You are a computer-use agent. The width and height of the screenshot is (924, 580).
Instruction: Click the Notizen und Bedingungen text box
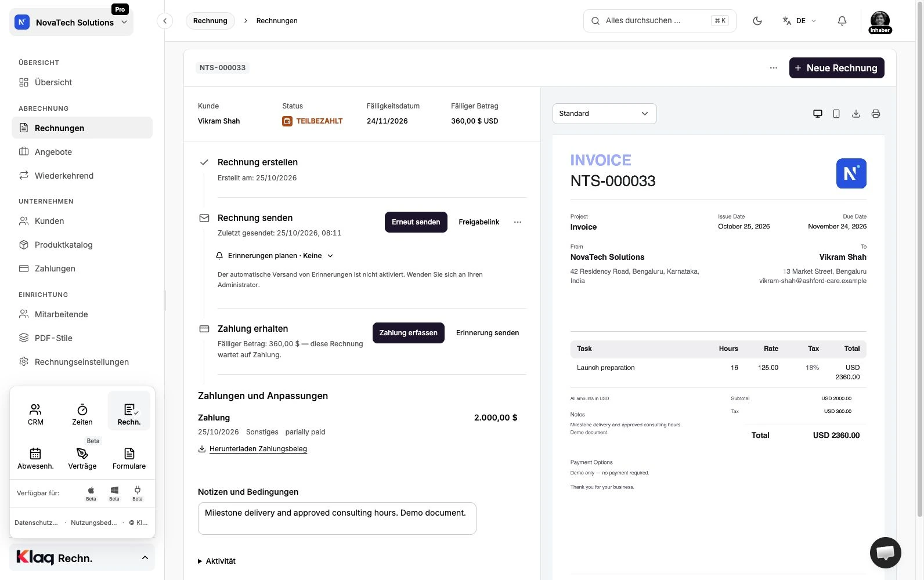[x=337, y=519]
